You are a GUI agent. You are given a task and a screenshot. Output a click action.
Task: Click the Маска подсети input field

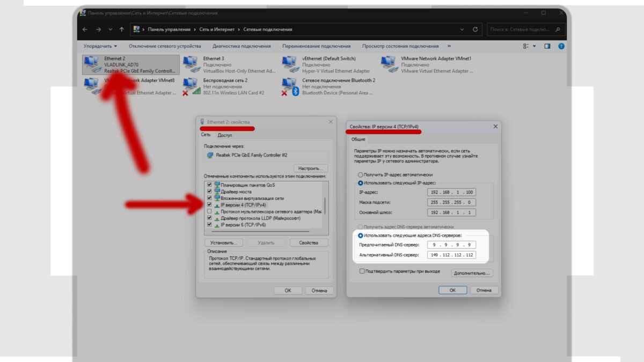[x=452, y=202]
